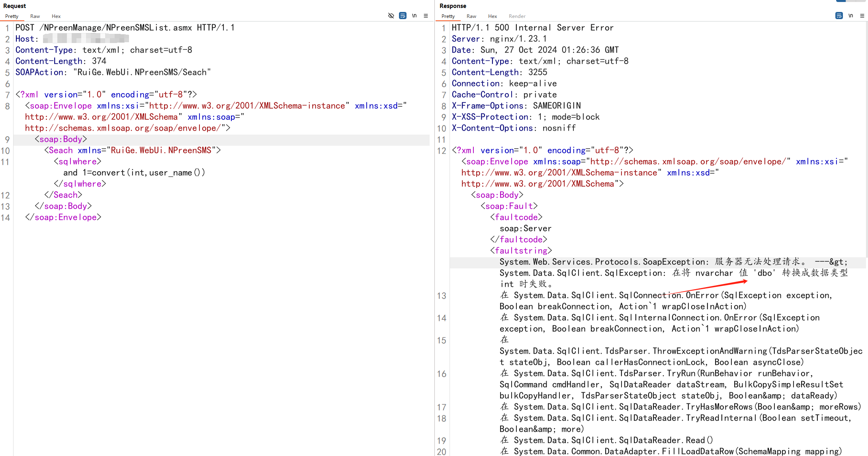The image size is (868, 456).
Task: Toggle the request hide-eye icon
Action: point(391,16)
